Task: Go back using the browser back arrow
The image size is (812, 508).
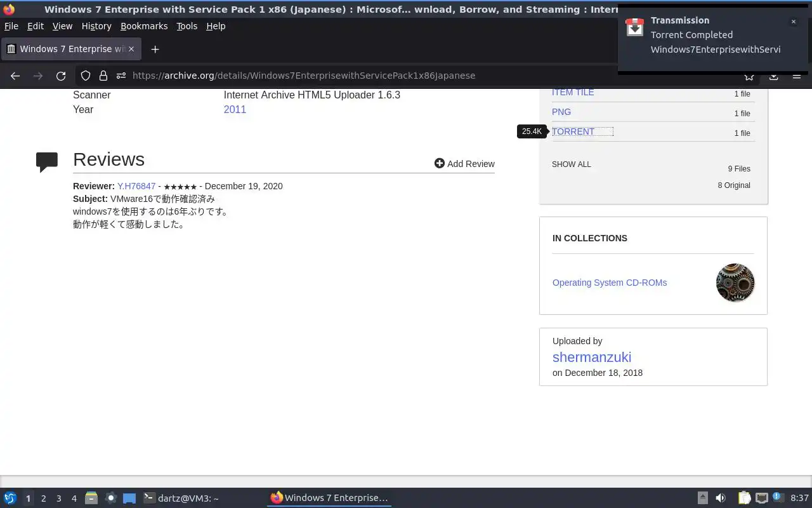Action: (15, 76)
